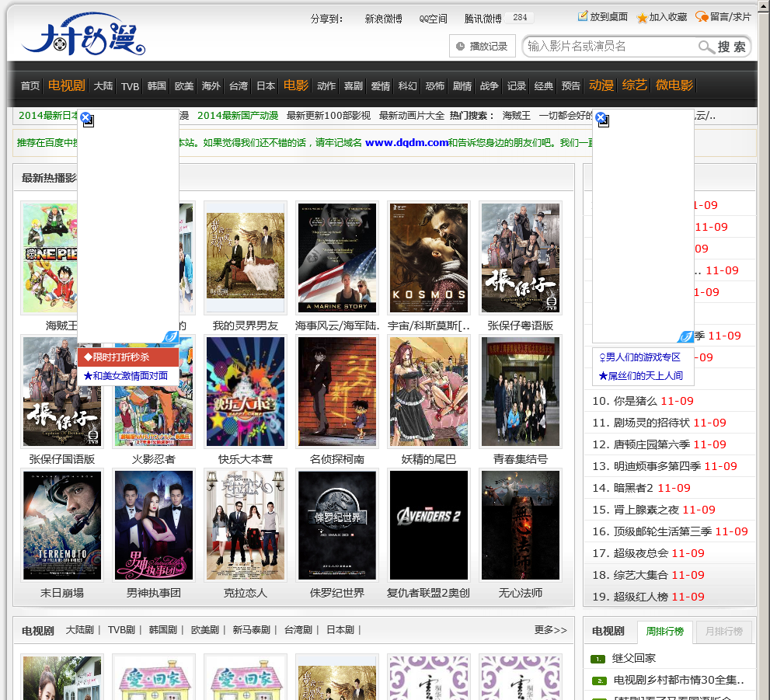Open the 末日崩塌 poster thumbnail
The image size is (770, 700).
(62, 525)
